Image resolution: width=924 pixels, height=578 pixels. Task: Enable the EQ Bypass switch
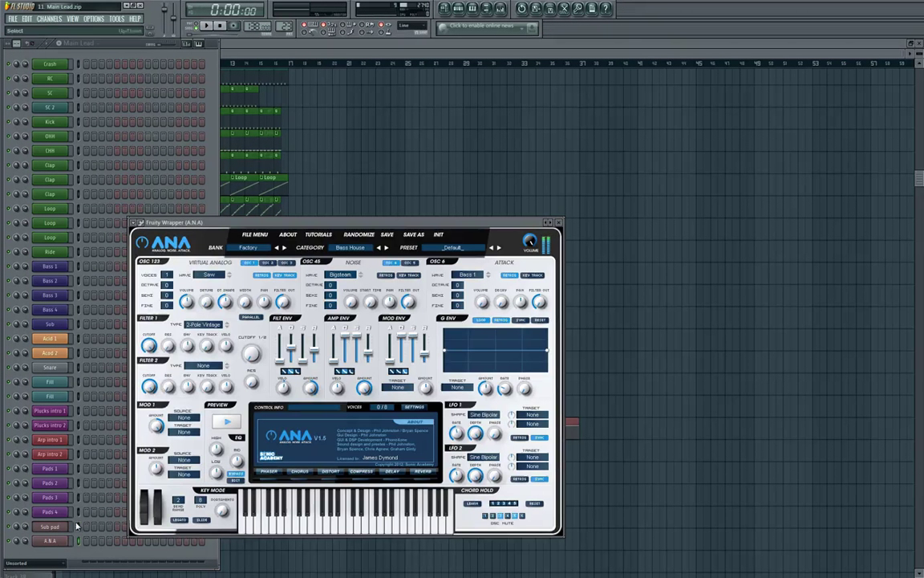click(x=236, y=474)
